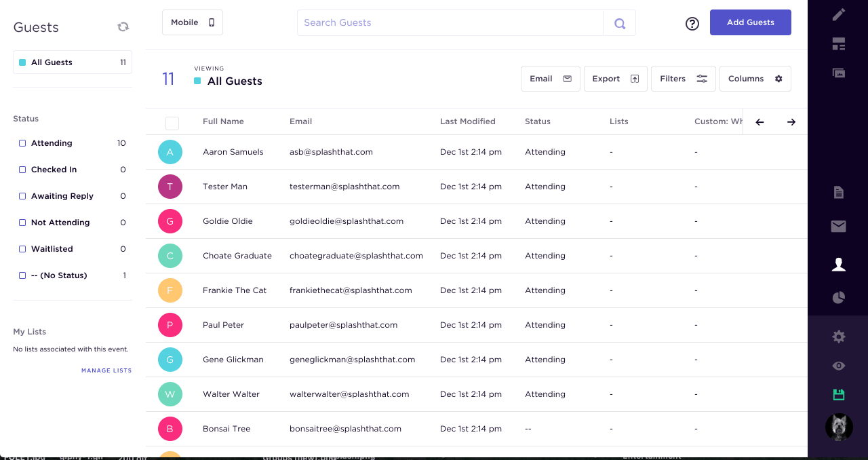Open the image gallery icon in sidebar
Image resolution: width=868 pixels, height=460 pixels.
click(839, 73)
